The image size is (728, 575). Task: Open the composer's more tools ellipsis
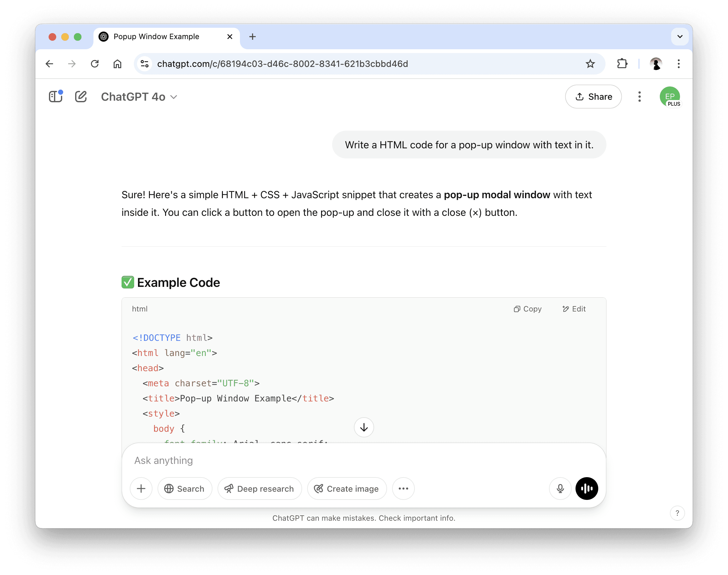click(403, 489)
